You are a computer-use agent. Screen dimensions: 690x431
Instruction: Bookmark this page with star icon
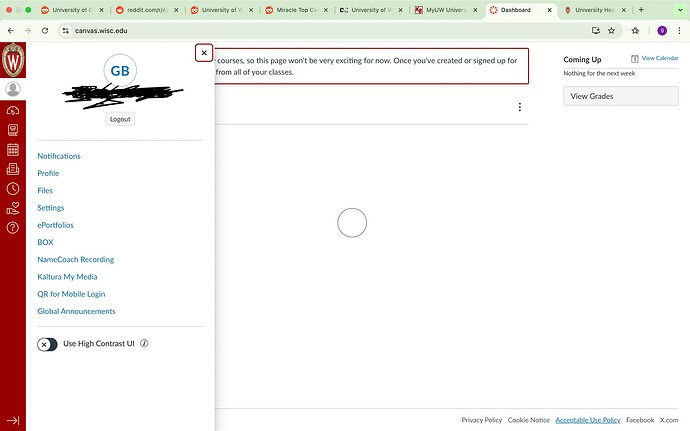[612, 30]
